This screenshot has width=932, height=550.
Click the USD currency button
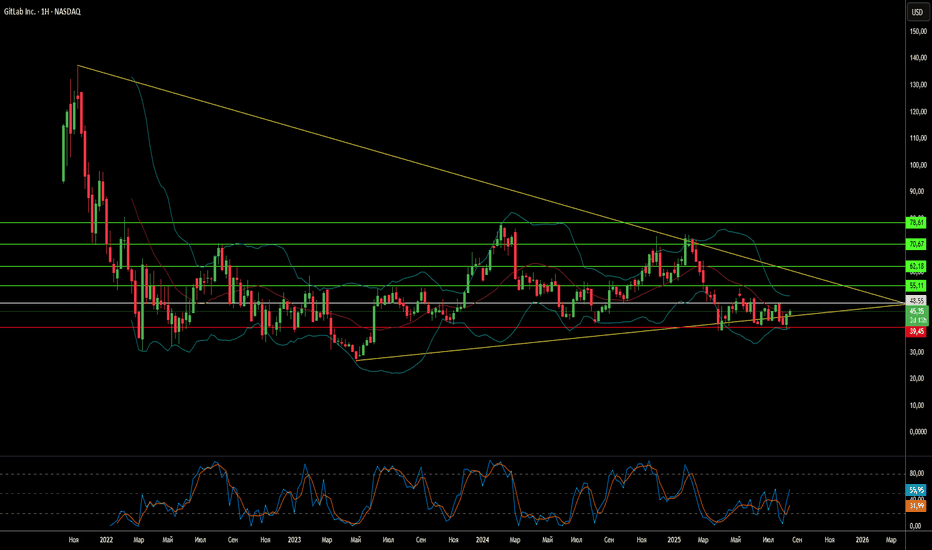917,12
